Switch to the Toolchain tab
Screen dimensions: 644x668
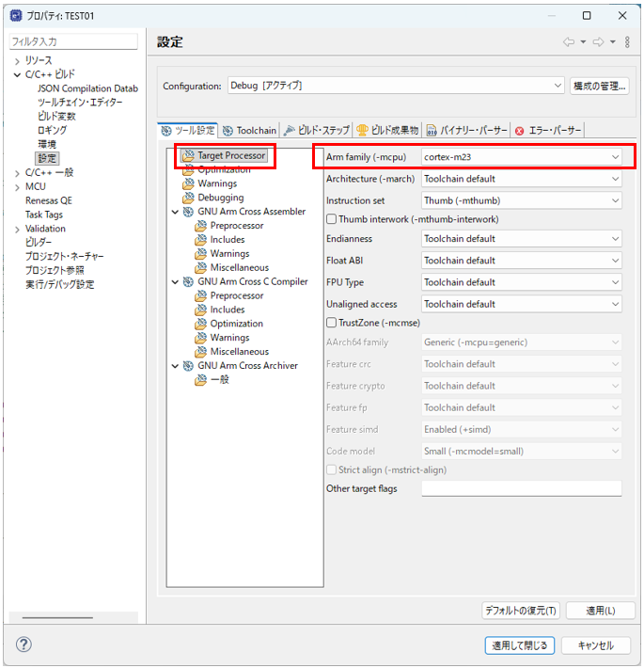click(x=249, y=131)
